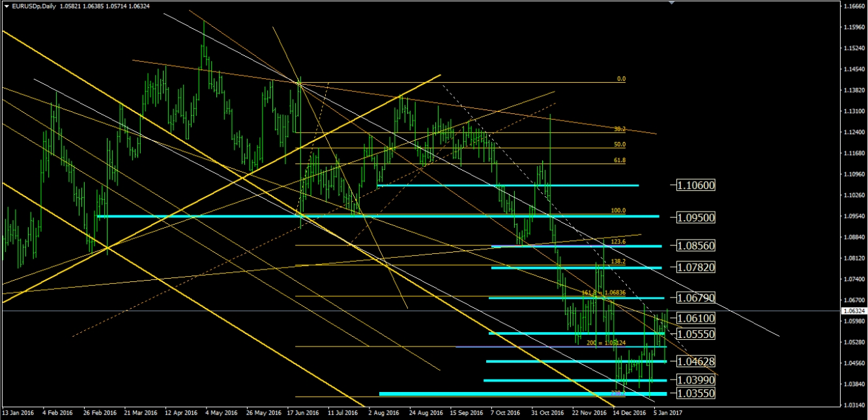Click the Fibonacci 138.2 level label
Image resolution: width=868 pixels, height=420 pixels.
pos(618,261)
